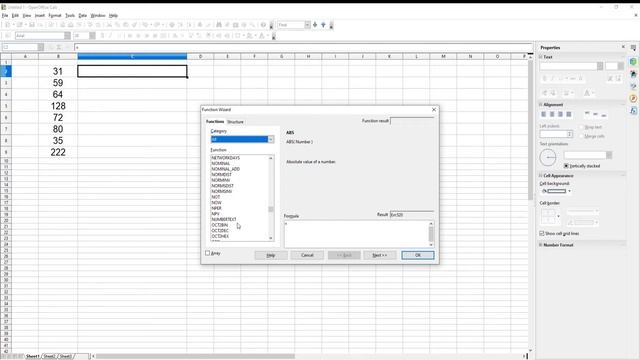Open the toolbar font name dropdown
The image size is (640, 360).
67,36
